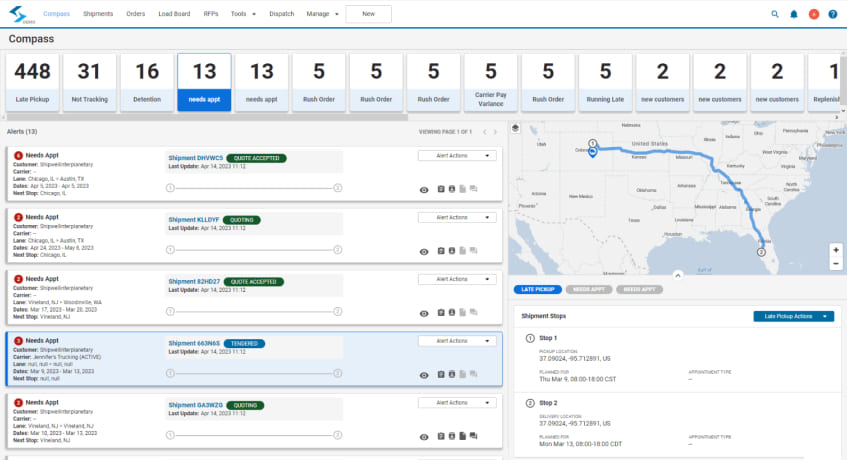Toggle eye icon for Shipment 82HD27

tap(424, 314)
